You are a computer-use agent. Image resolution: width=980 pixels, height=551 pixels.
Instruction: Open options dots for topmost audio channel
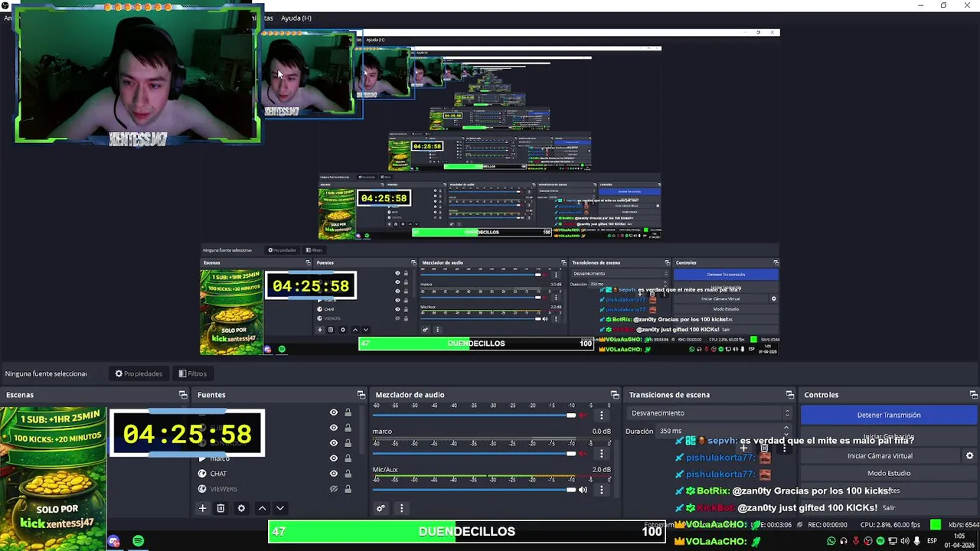pos(601,415)
